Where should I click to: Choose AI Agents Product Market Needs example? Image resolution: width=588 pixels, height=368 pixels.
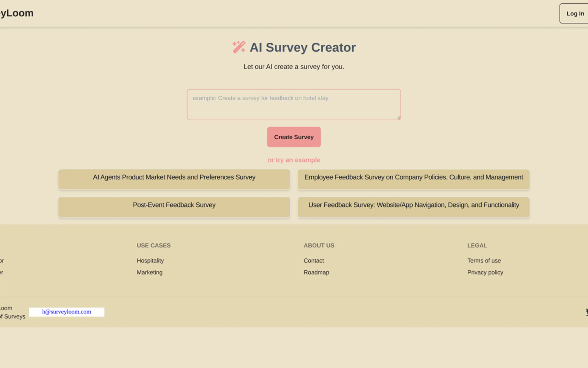click(174, 179)
